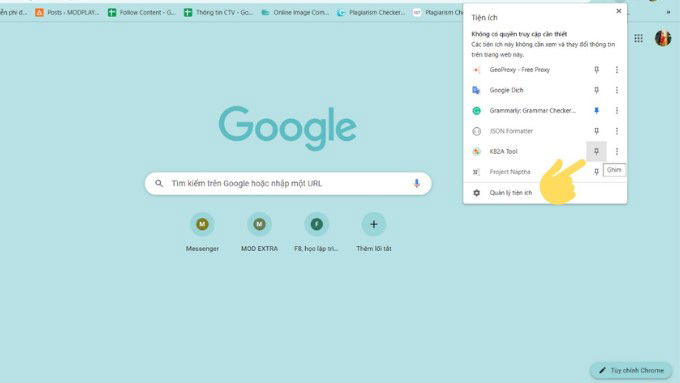Open more options for KB2A Tool
Image resolution: width=680 pixels, height=383 pixels.
click(617, 151)
